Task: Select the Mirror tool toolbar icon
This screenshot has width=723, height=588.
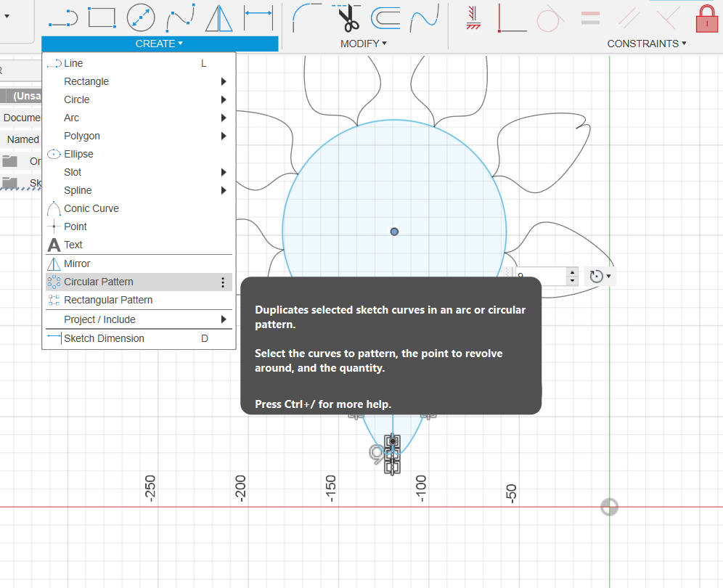Action: tap(219, 18)
